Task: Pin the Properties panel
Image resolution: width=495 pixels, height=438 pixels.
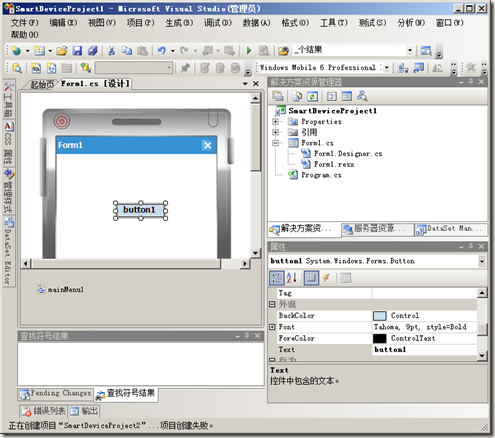Action: coord(471,246)
